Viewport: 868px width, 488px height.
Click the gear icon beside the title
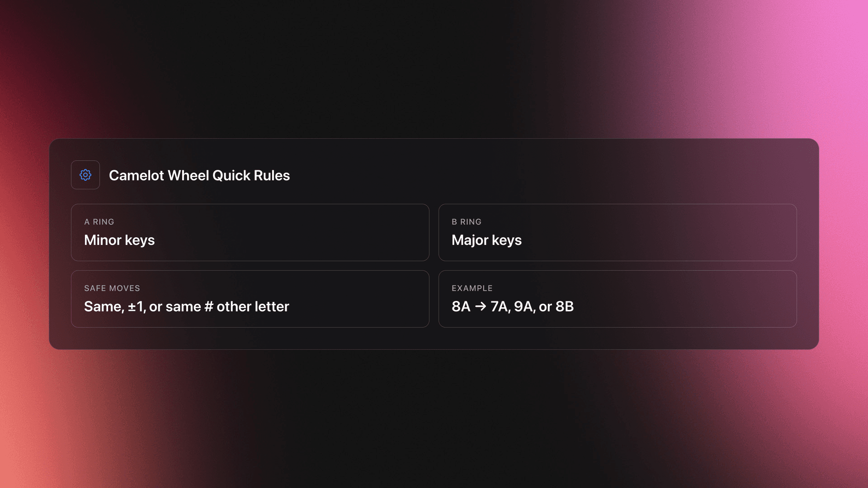click(85, 175)
